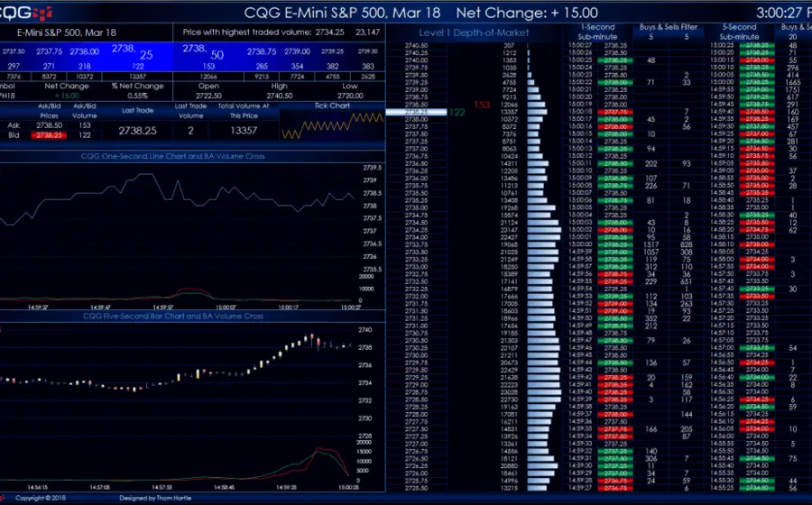The width and height of the screenshot is (812, 505).
Task: Click the CQG logo
Action: point(26,13)
